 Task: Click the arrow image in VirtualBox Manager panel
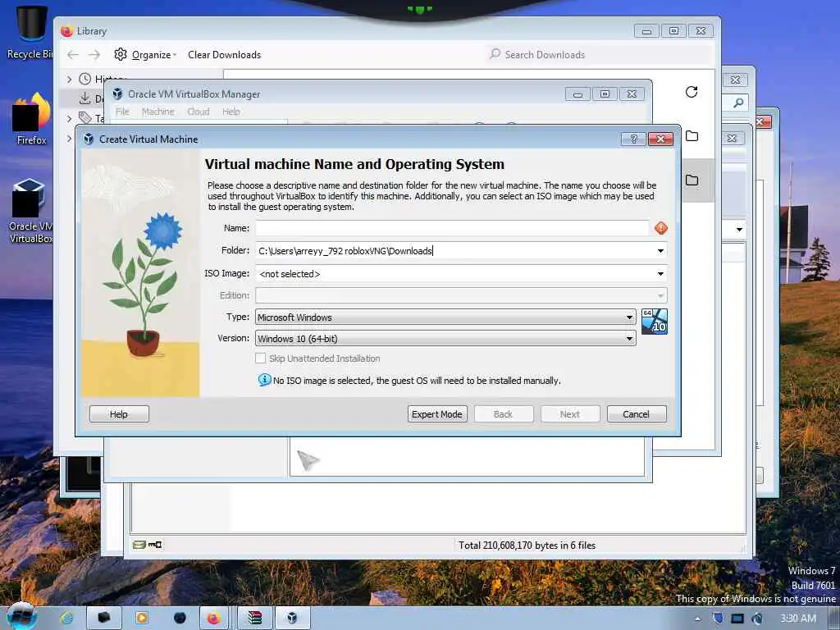[x=308, y=460]
